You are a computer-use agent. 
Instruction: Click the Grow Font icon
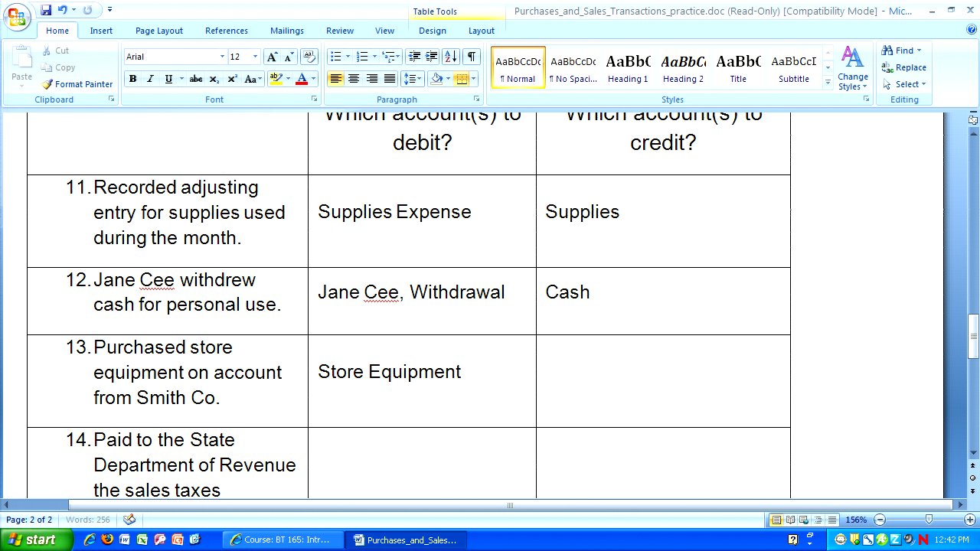tap(272, 57)
